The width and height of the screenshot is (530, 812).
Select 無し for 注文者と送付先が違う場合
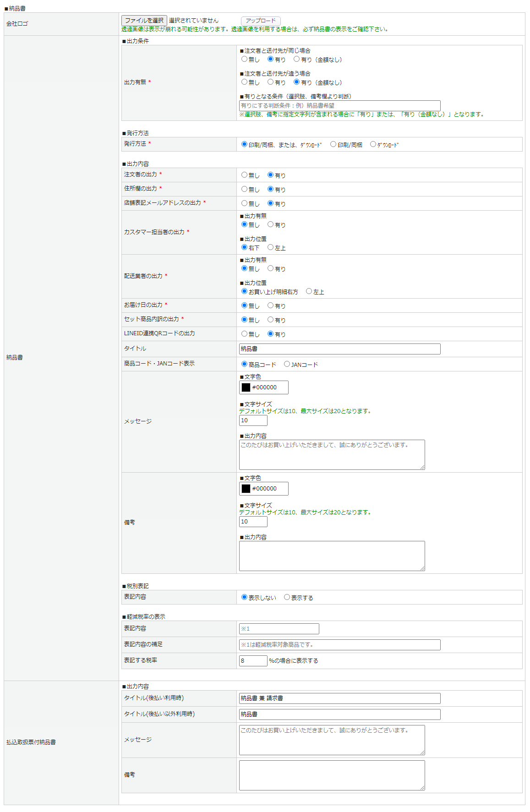245,82
